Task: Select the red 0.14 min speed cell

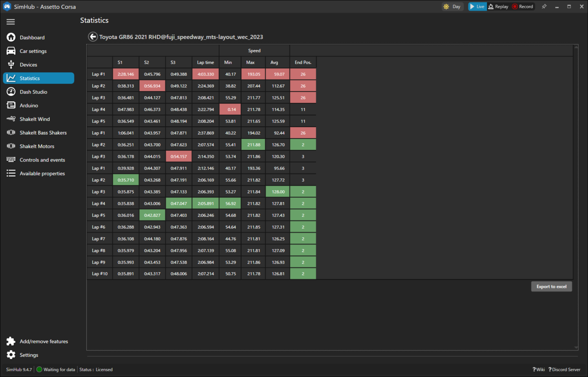Action: coord(230,109)
